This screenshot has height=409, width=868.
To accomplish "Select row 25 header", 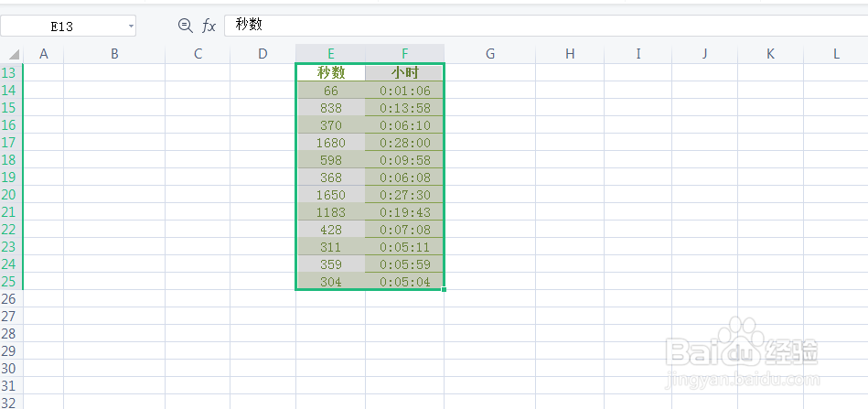I will 11,281.
